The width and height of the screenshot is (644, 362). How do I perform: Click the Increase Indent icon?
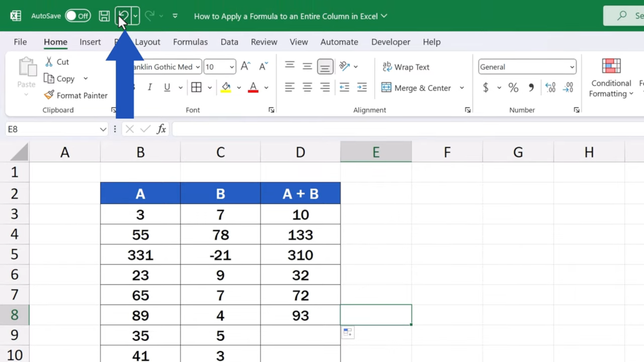(362, 87)
